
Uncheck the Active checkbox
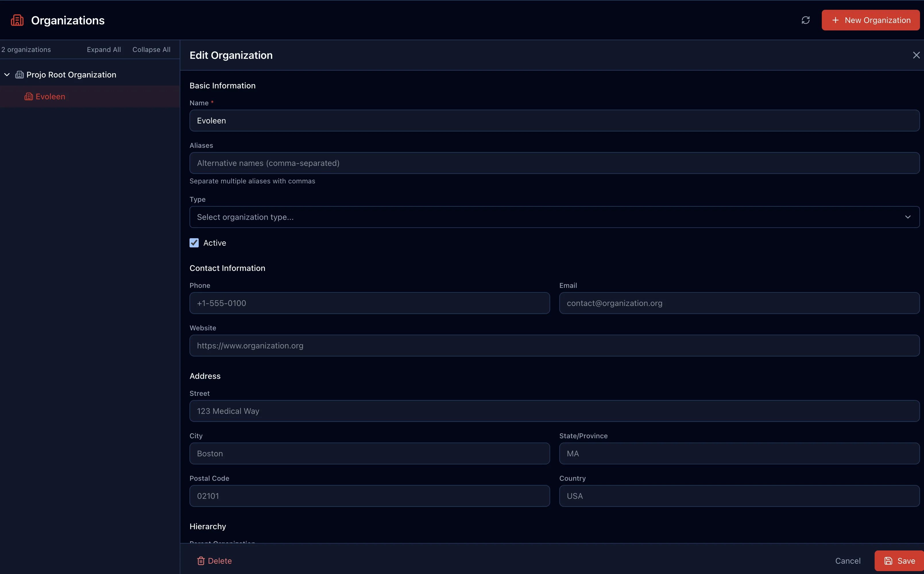coord(194,243)
